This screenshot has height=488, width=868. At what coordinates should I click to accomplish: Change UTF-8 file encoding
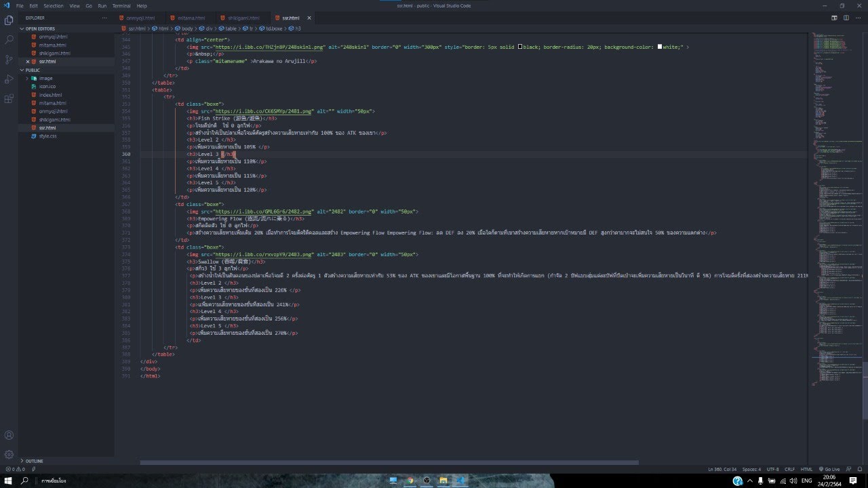click(772, 469)
